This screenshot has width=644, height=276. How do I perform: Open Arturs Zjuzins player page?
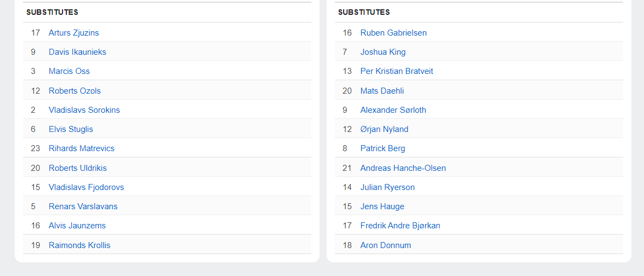[73, 33]
